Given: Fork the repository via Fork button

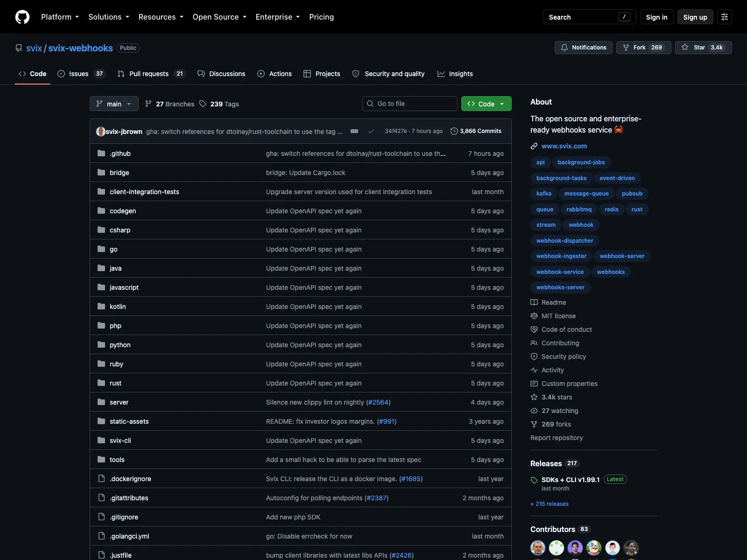Looking at the screenshot, I should pyautogui.click(x=644, y=48).
